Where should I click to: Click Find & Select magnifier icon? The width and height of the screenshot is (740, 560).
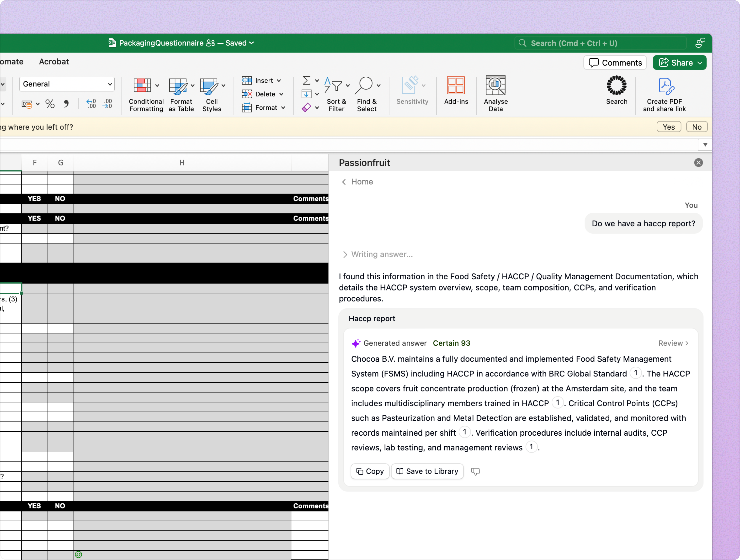(x=364, y=86)
